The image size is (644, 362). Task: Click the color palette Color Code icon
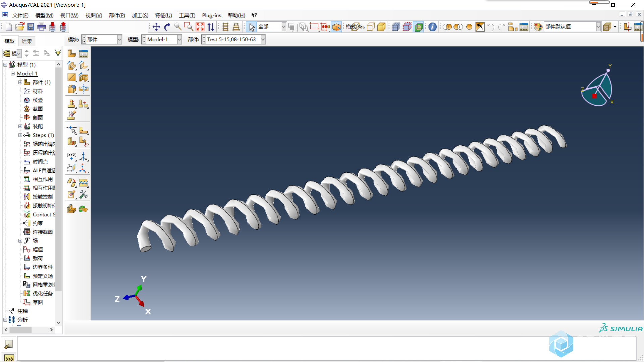click(x=538, y=27)
